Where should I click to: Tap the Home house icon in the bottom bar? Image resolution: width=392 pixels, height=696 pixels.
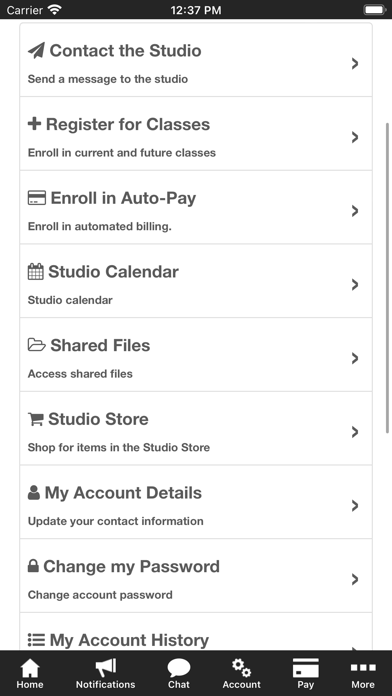(30, 668)
